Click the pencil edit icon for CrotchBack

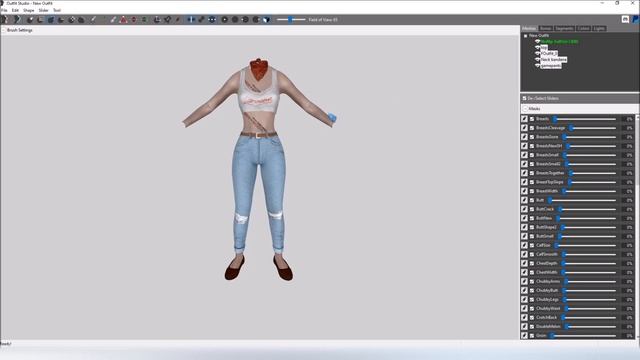tap(524, 317)
